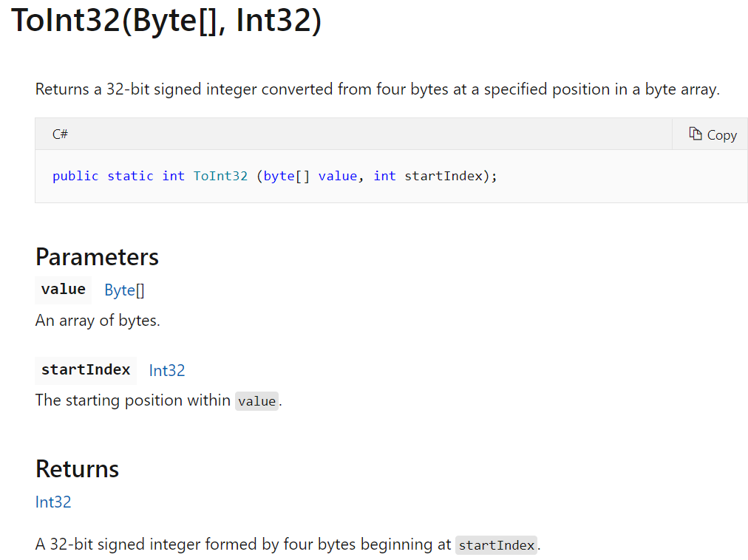Follow the Int32 link beside startIndex
Screen dimensions: 748x560
167,370
